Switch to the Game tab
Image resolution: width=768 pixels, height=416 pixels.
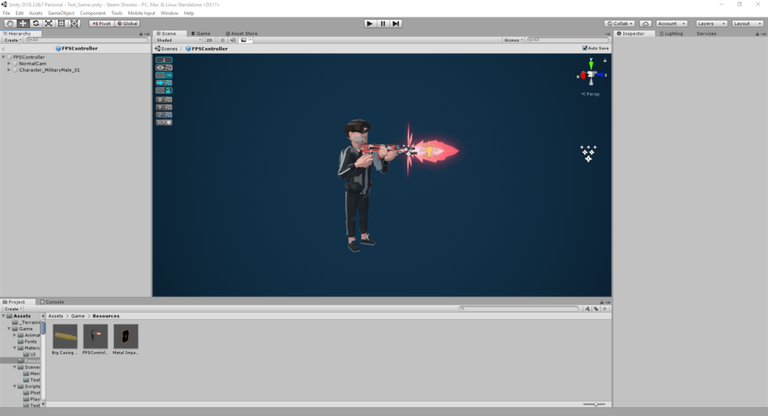[x=201, y=33]
